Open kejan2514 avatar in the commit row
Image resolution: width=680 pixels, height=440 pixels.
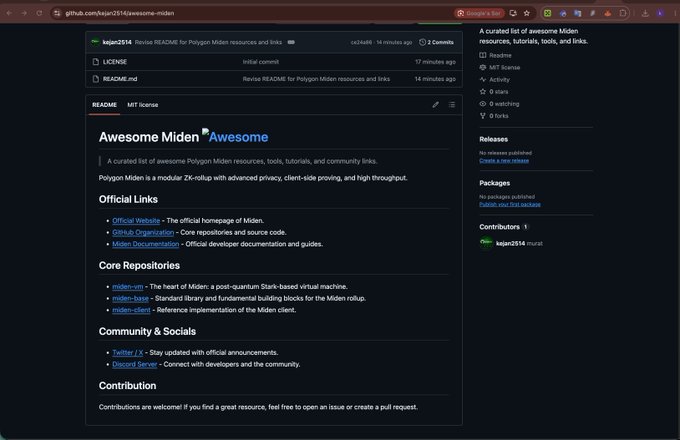(95, 42)
